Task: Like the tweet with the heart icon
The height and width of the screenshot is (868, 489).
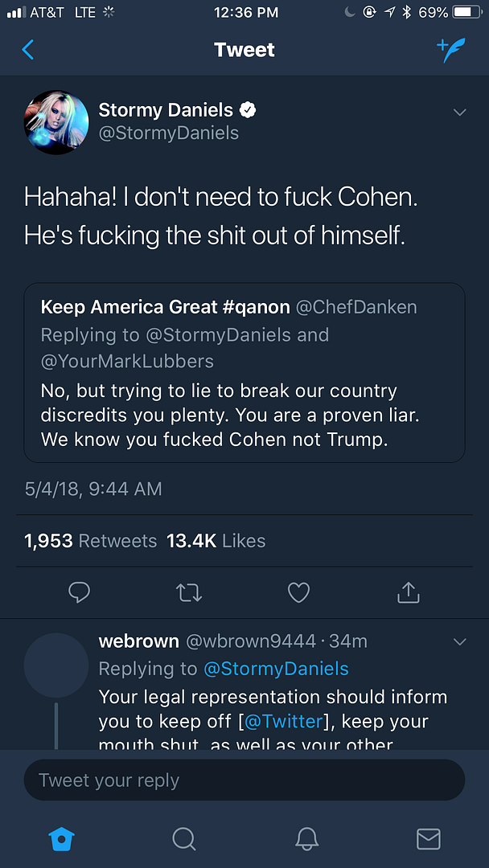Action: click(x=298, y=593)
